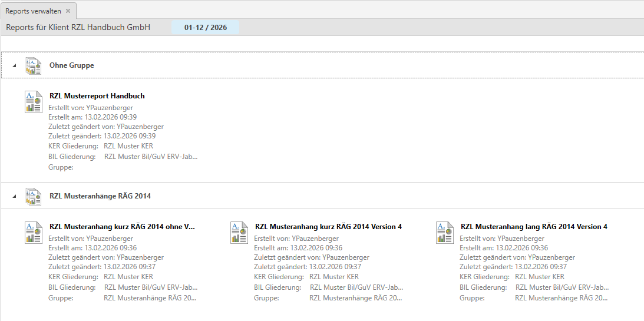Close the Reports verwalten tab
The image size is (644, 321).
[x=68, y=11]
